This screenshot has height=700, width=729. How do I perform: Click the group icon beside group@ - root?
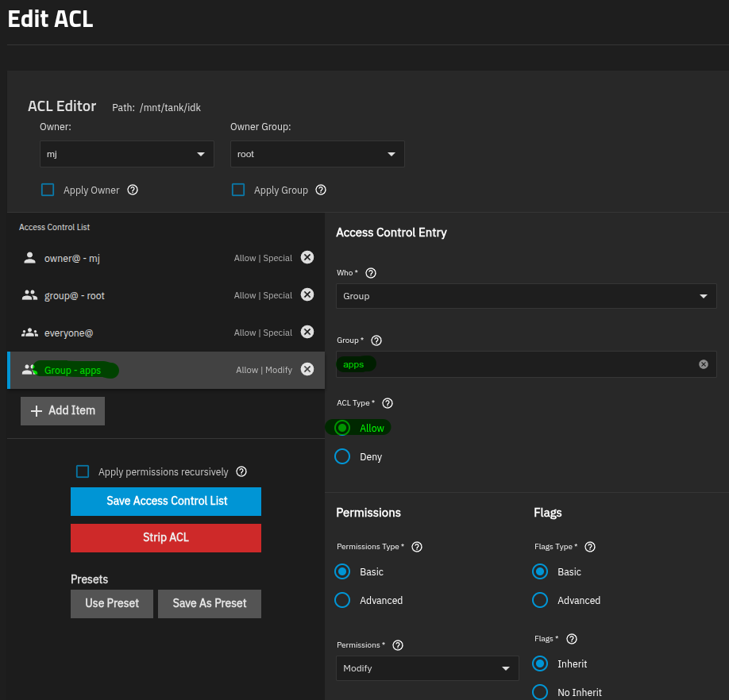point(29,295)
